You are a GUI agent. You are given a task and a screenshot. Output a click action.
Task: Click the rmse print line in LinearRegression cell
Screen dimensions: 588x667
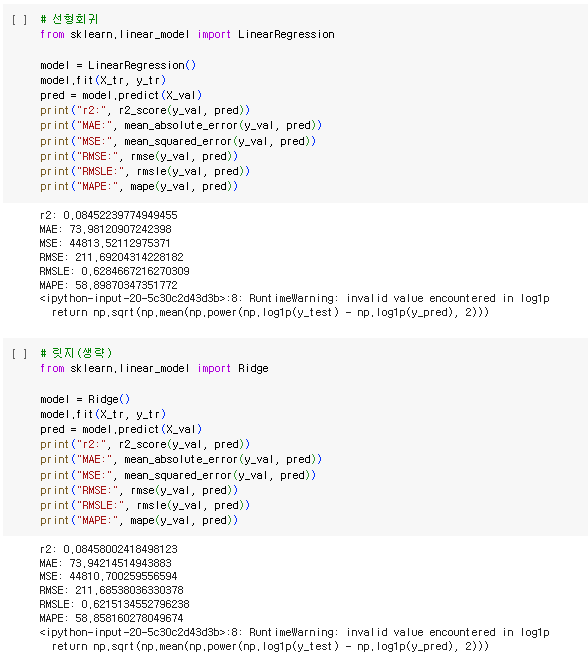[x=139, y=157]
